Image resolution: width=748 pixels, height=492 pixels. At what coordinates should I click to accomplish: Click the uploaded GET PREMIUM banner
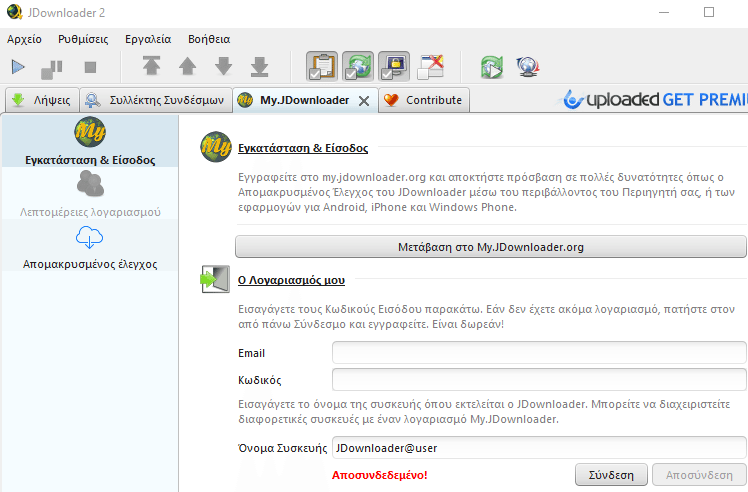pyautogui.click(x=654, y=100)
